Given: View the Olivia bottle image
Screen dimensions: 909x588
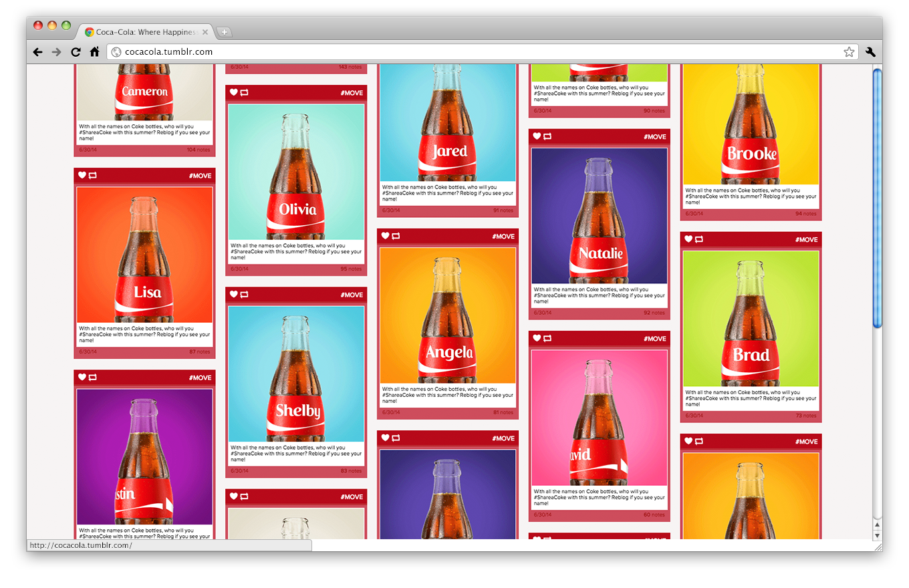Looking at the screenshot, I should (x=296, y=172).
